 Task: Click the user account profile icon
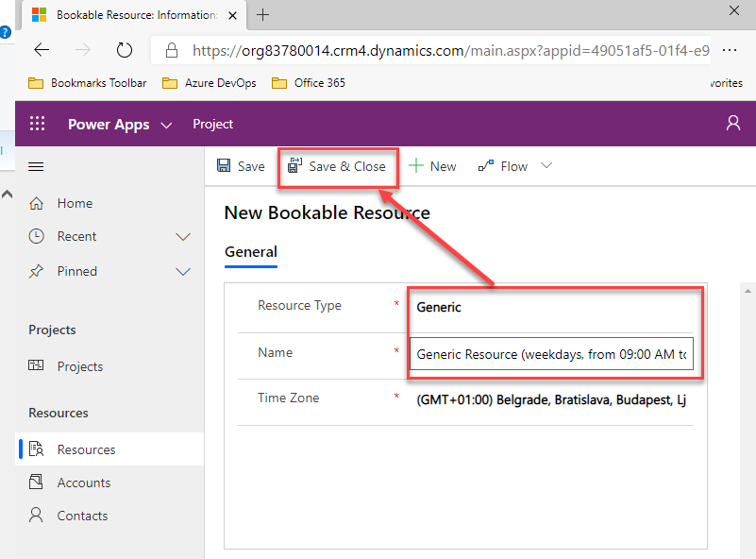pos(732,124)
